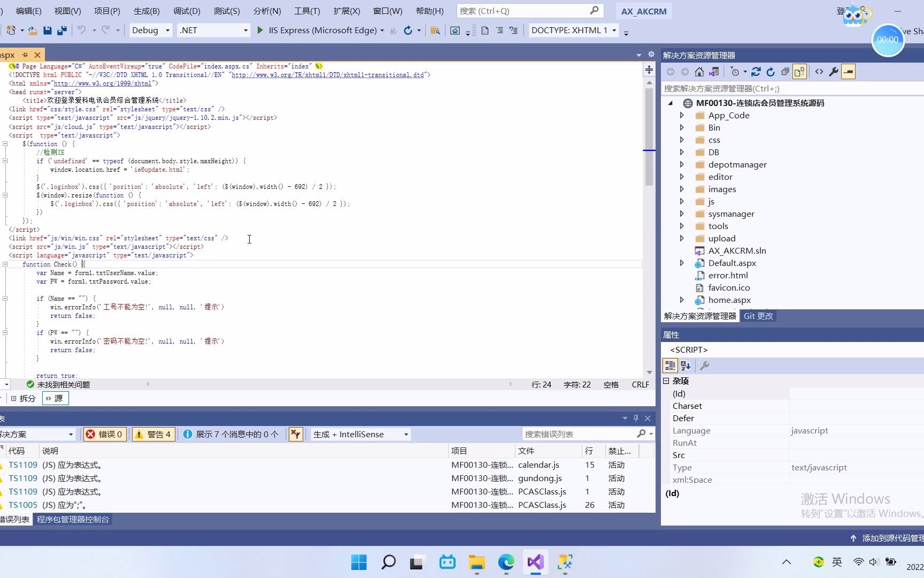Switch views icon in Solution Explorer toolbar
The image size is (924, 578).
pos(714,72)
